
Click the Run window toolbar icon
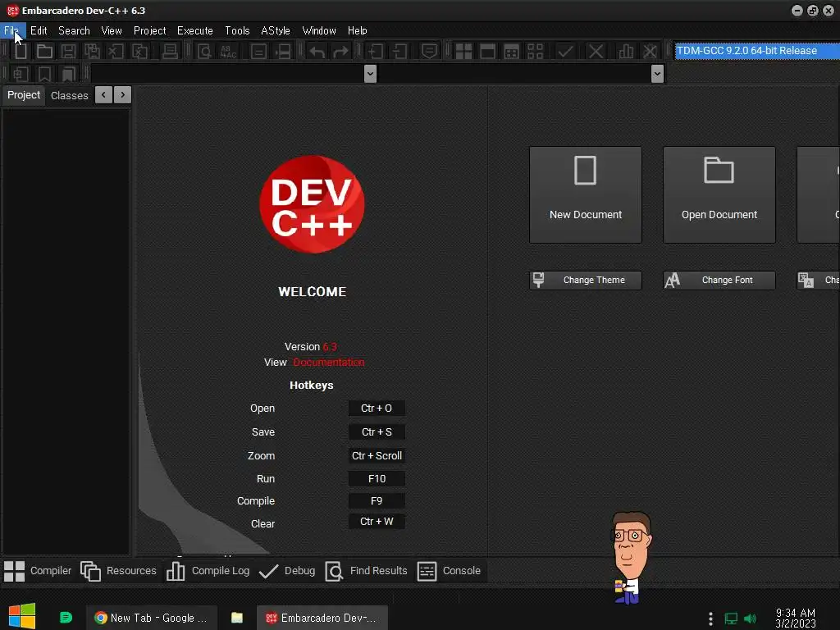click(x=487, y=52)
